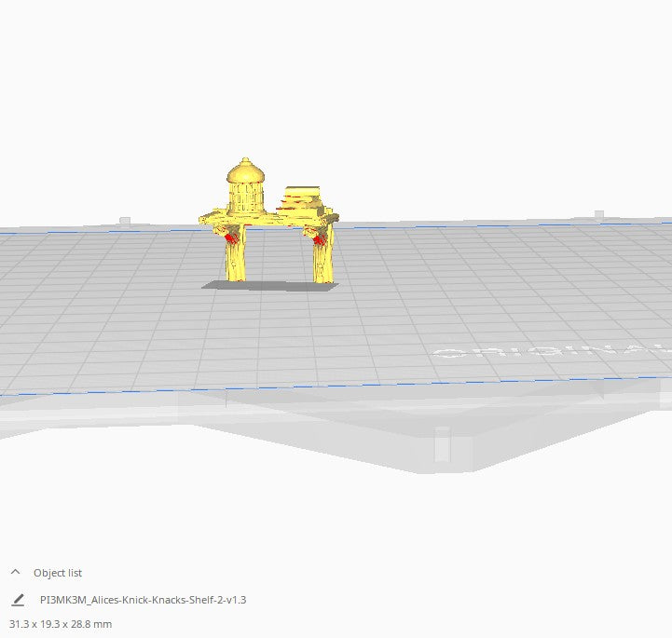
Task: Select PI3MK3M_Alices-Knick-Knacks-Shelf-2-v1.3 in the object list
Action: (x=144, y=600)
